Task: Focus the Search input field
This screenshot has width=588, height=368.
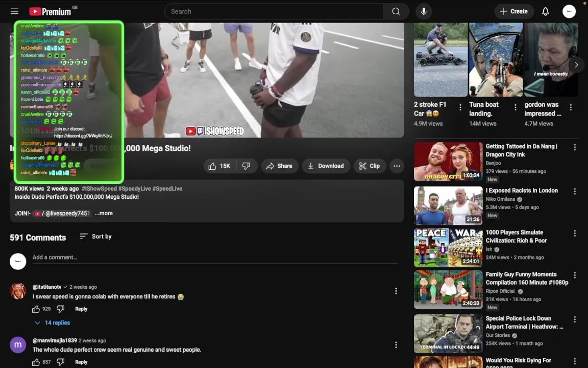Action: [x=274, y=11]
